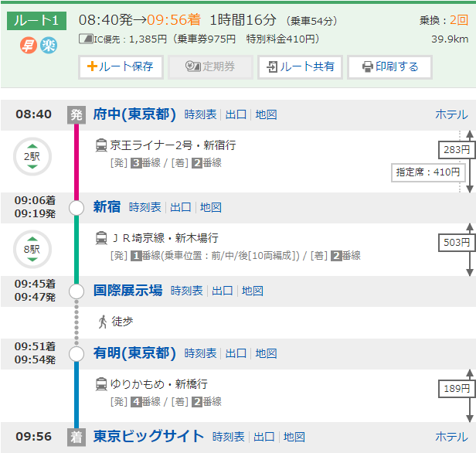Click the walking person icon beside 徒歩

pyautogui.click(x=102, y=322)
